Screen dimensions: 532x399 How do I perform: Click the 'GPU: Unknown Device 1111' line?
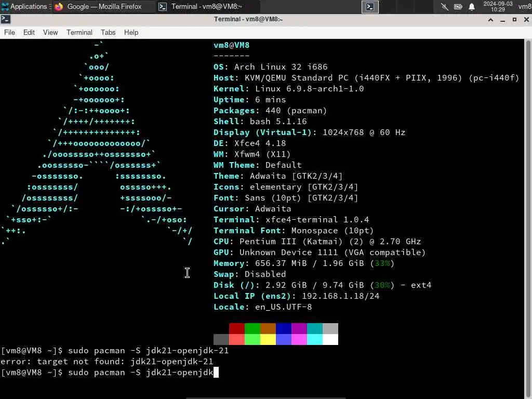point(320,252)
